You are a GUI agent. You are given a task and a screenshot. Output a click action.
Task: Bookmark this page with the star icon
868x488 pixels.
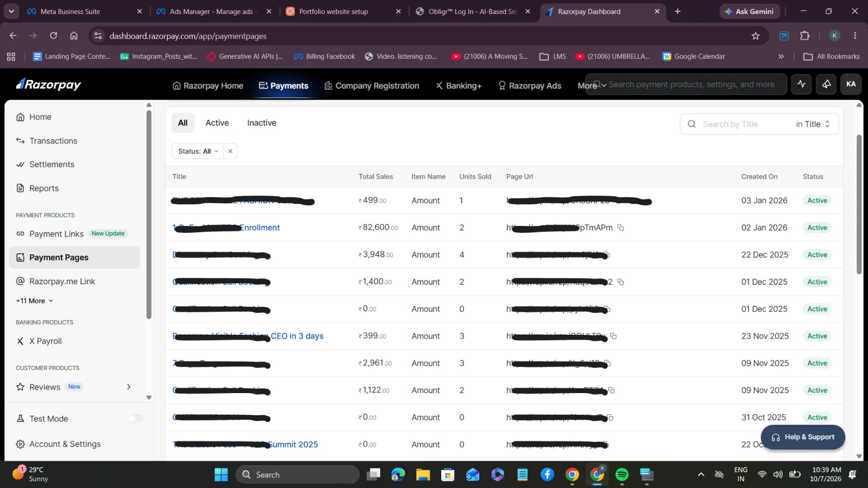pyautogui.click(x=756, y=36)
